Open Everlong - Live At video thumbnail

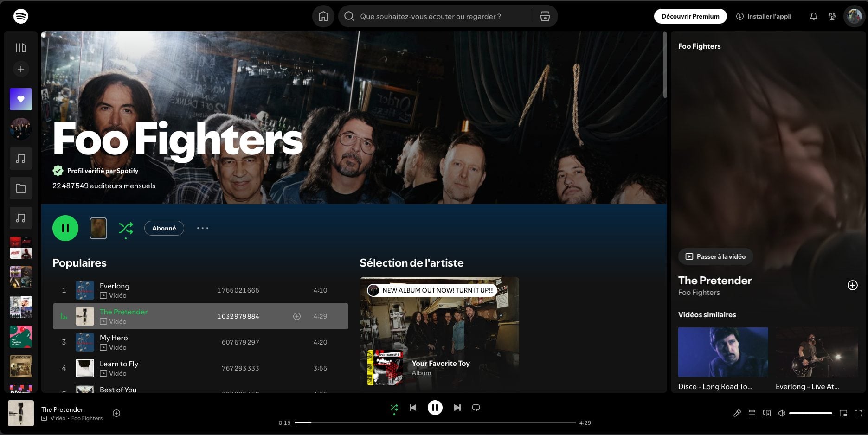817,352
